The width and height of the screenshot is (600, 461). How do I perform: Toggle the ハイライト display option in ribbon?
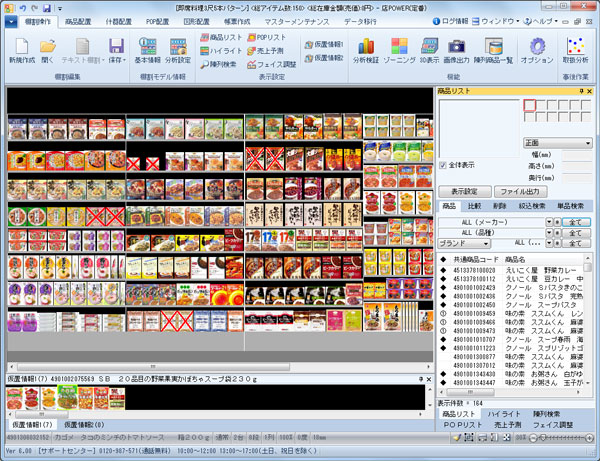pos(221,50)
